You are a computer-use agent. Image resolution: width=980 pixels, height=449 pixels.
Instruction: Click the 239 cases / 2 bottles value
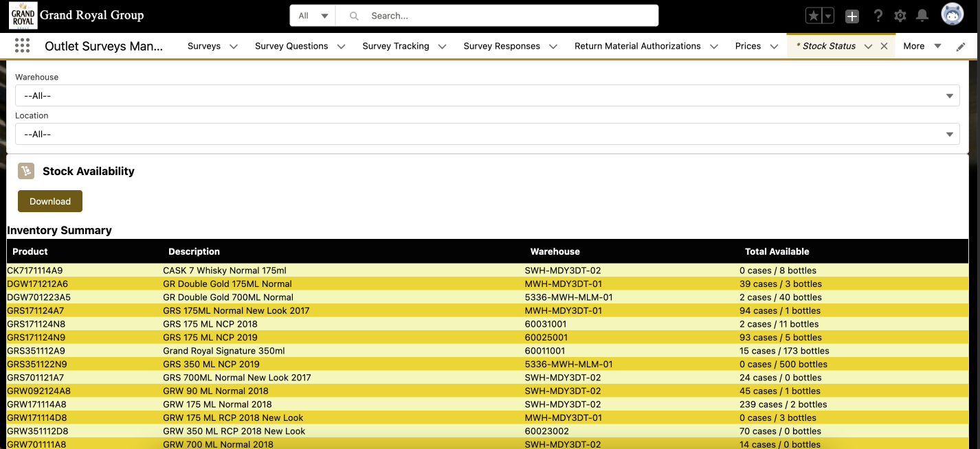point(783,404)
